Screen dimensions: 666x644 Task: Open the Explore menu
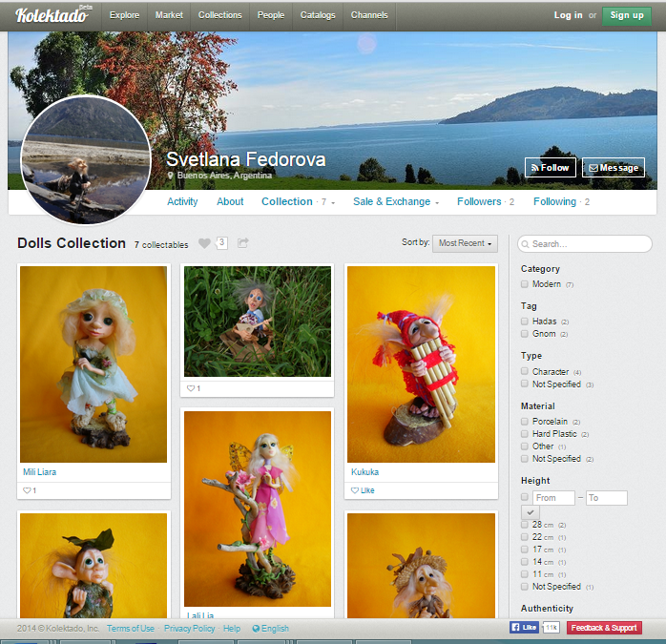tap(124, 15)
